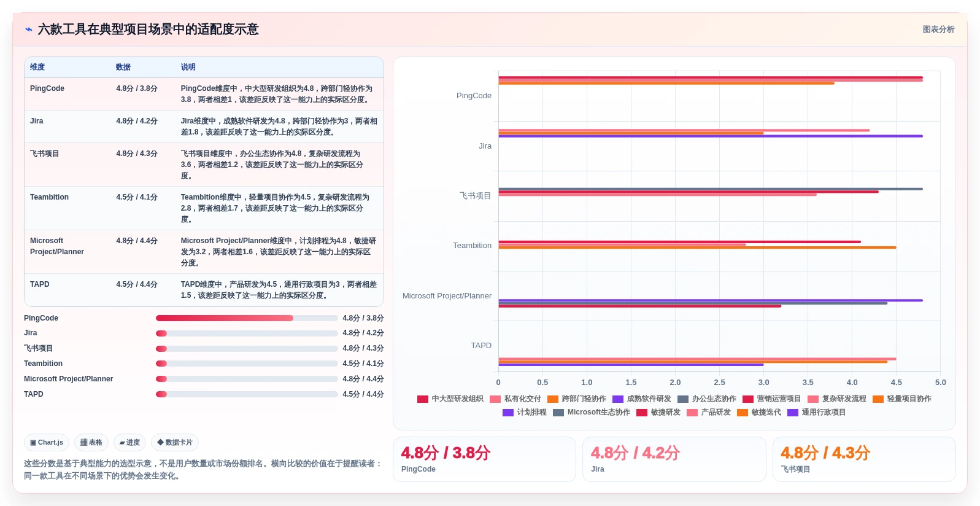Click the purple 计划排程 bar for Microsoft Project/Planner
The width and height of the screenshot is (980, 506).
coord(711,300)
